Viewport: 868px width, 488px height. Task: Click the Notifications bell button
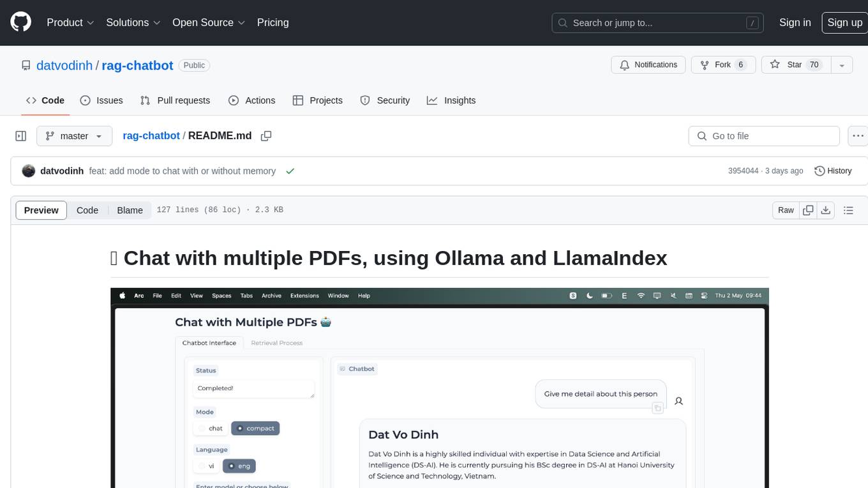pos(648,65)
